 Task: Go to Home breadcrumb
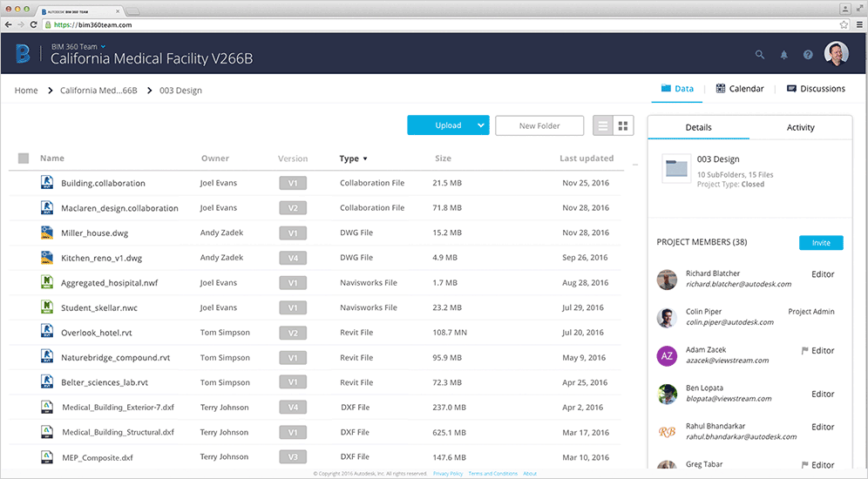click(x=26, y=91)
